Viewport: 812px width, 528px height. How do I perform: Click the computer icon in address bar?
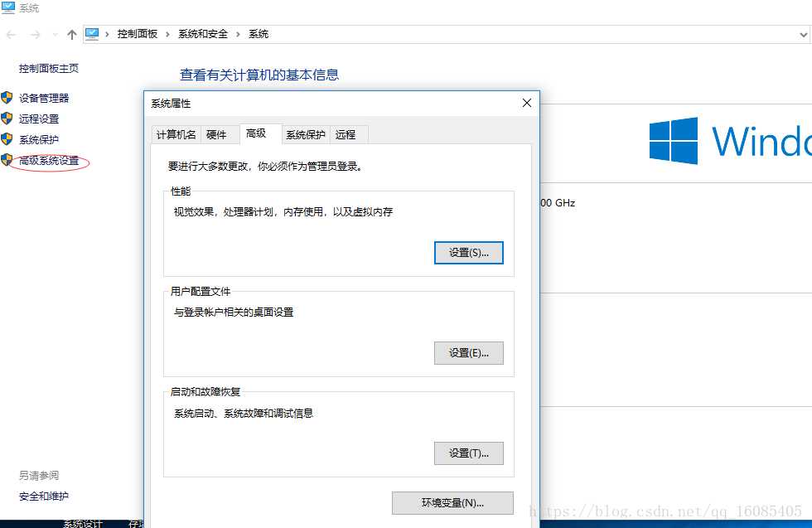[92, 34]
